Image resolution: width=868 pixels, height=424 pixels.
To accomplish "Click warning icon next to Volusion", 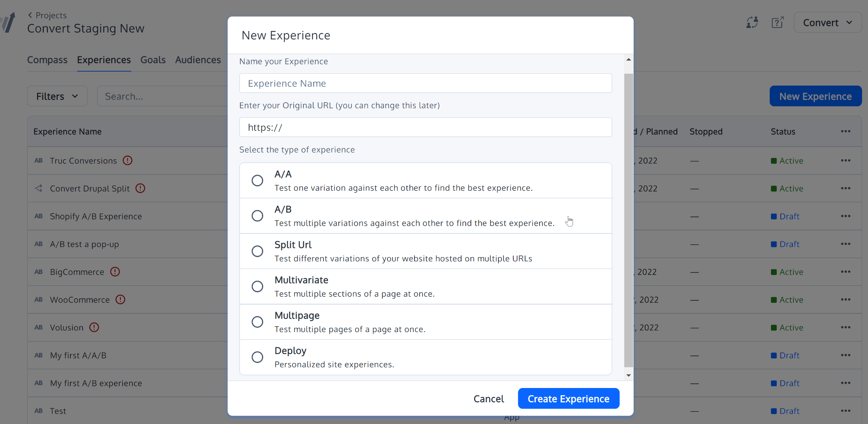I will 94,327.
